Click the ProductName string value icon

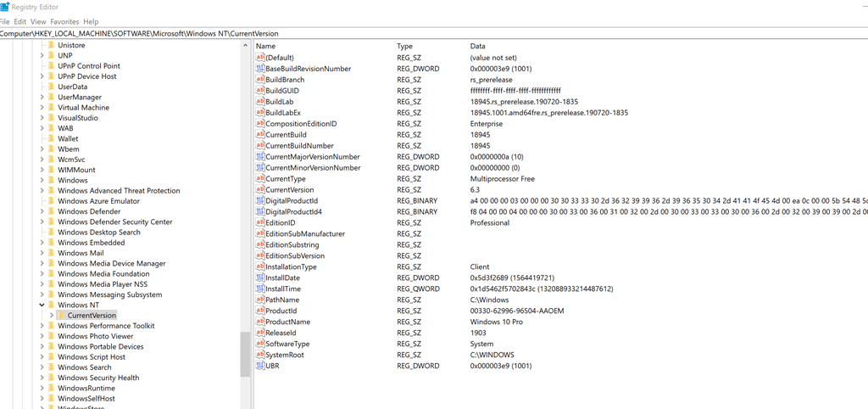[260, 322]
